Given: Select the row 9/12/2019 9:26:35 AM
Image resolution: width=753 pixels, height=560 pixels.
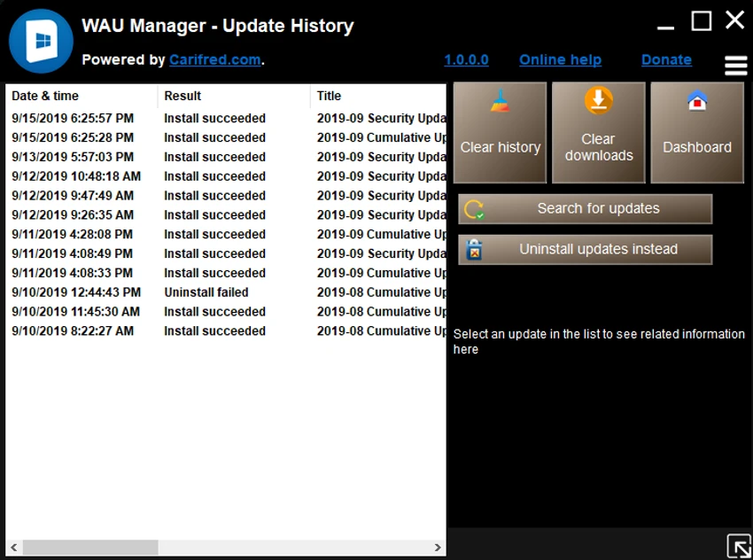Looking at the screenshot, I should tap(226, 214).
